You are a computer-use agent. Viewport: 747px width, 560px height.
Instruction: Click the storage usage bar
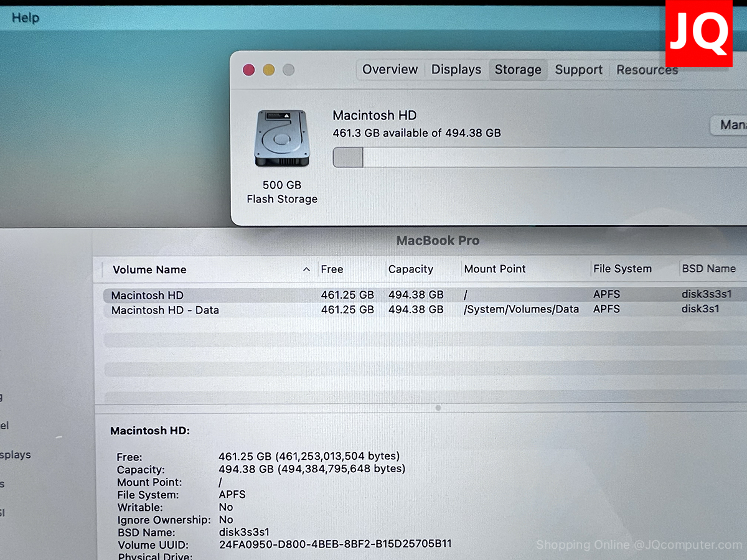[x=540, y=157]
